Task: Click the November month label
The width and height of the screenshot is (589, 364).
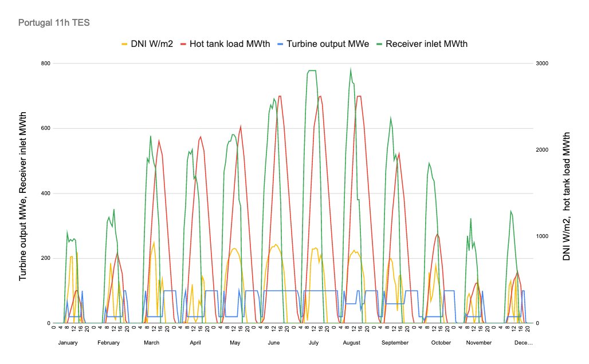Action: click(x=479, y=343)
